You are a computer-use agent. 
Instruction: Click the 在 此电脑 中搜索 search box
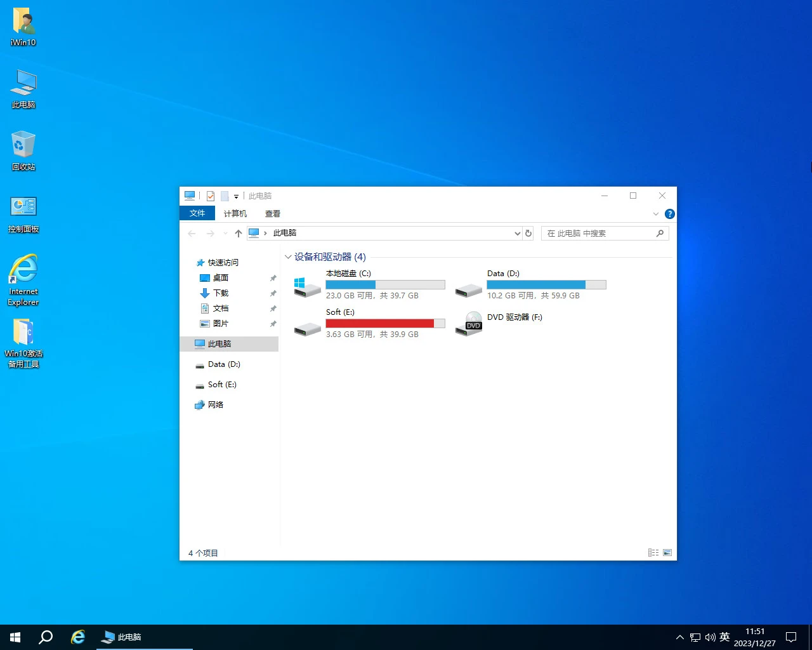[x=605, y=234]
